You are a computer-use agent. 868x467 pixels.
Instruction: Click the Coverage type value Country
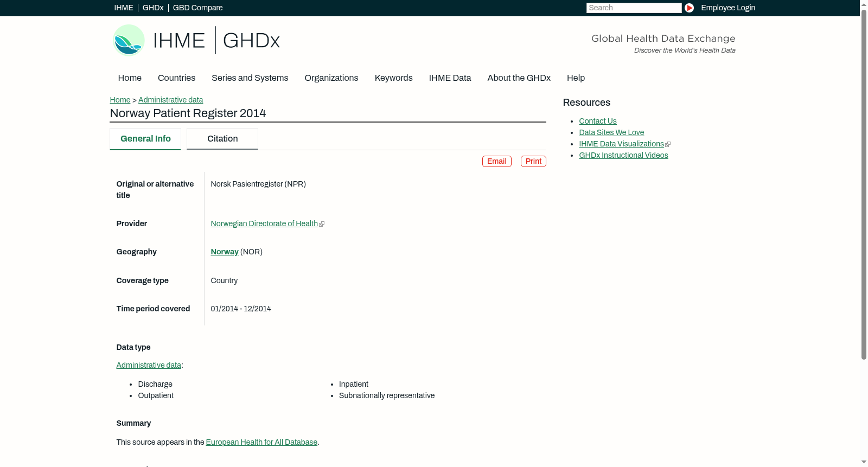coord(224,280)
